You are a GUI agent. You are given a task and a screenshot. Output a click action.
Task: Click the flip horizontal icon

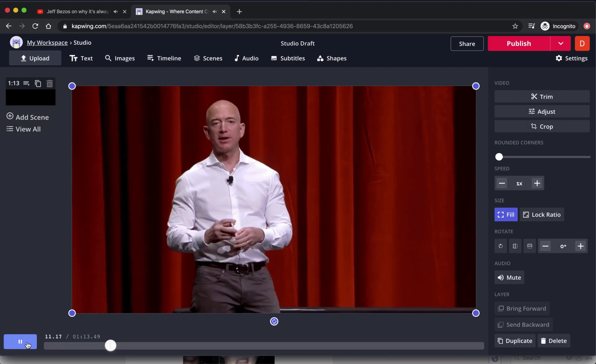pyautogui.click(x=515, y=246)
